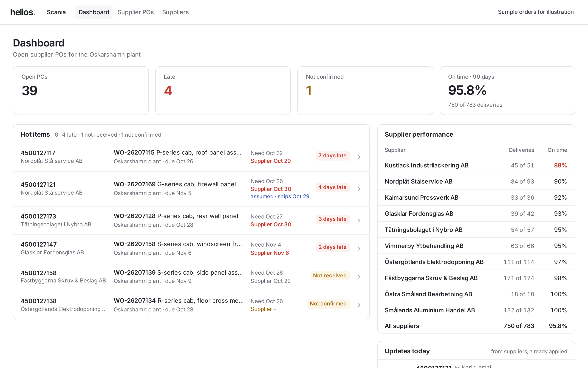The height and width of the screenshot is (368, 588).
Task: Click the Hot items heading
Action: pos(35,134)
